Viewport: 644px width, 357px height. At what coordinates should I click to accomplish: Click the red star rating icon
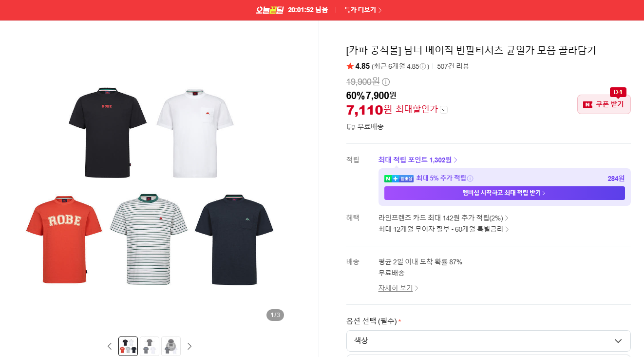[x=350, y=66]
